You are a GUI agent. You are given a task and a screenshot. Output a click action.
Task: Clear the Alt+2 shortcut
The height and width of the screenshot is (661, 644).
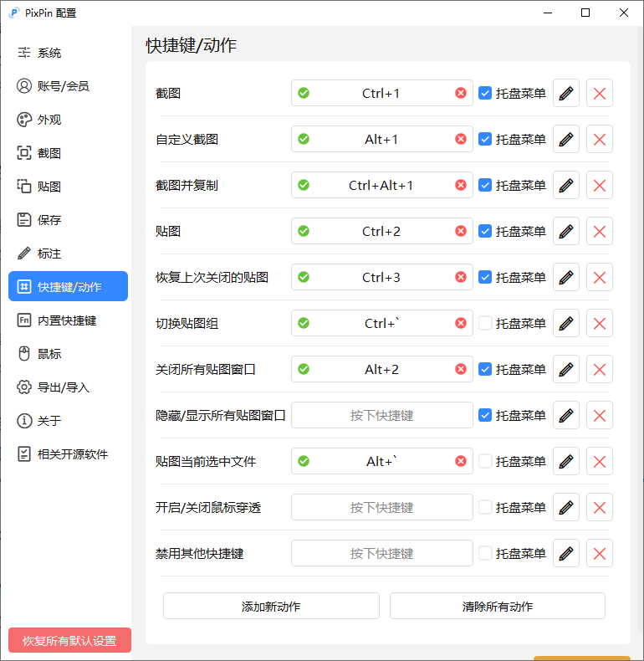(x=461, y=369)
